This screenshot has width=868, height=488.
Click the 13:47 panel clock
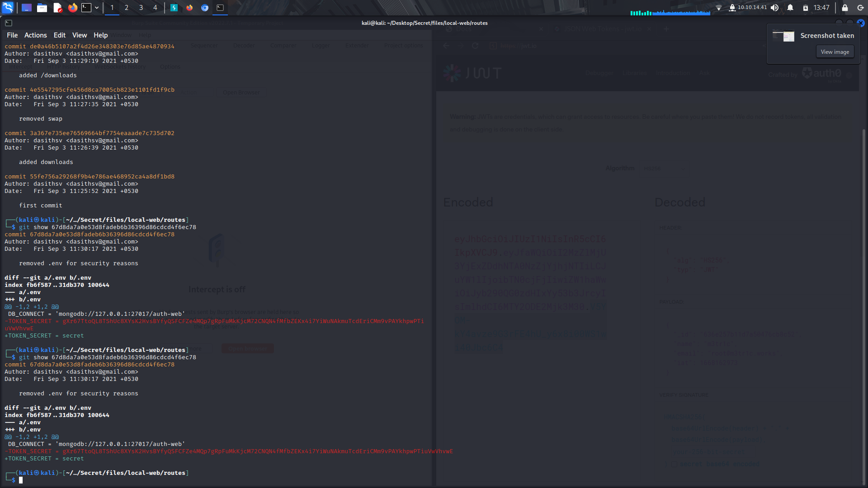pyautogui.click(x=821, y=8)
